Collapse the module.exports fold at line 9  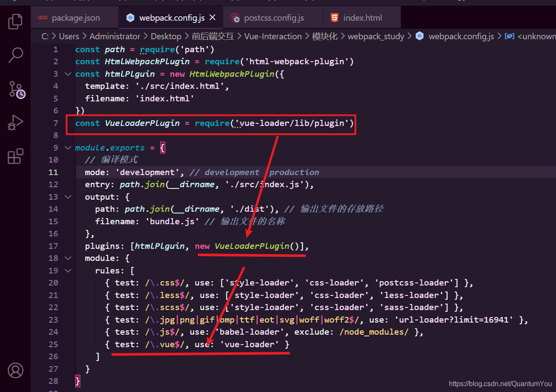pyautogui.click(x=68, y=147)
